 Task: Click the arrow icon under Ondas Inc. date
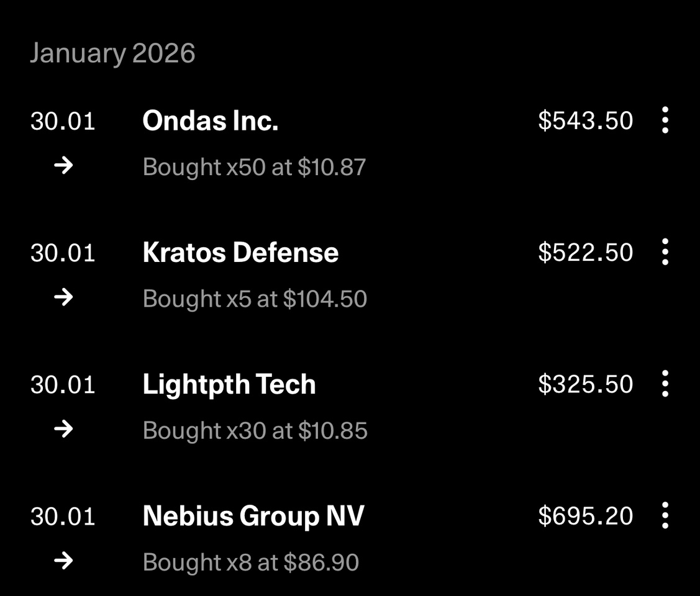click(63, 166)
